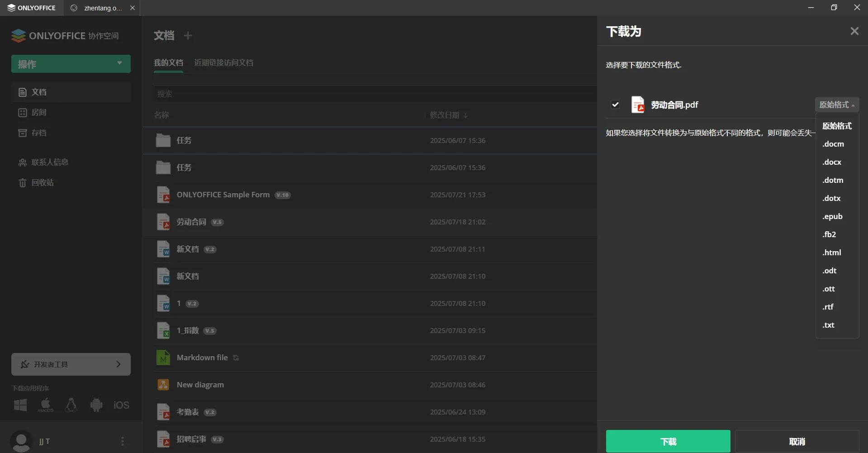Open 回收站 trash in the sidebar
The height and width of the screenshot is (453, 868).
[x=71, y=182]
